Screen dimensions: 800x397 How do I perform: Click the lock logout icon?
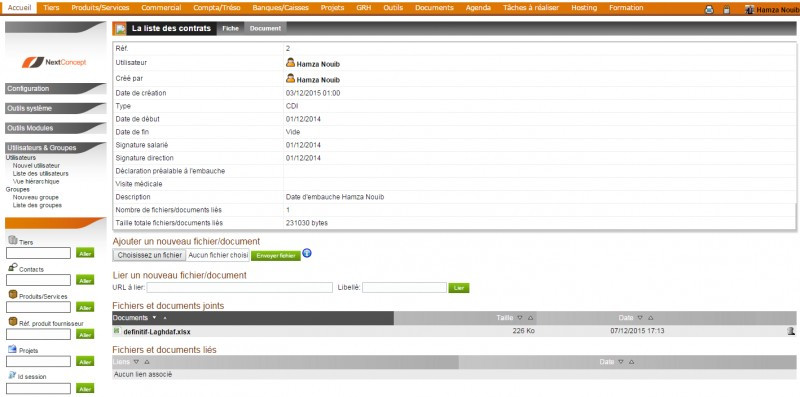pos(727,9)
